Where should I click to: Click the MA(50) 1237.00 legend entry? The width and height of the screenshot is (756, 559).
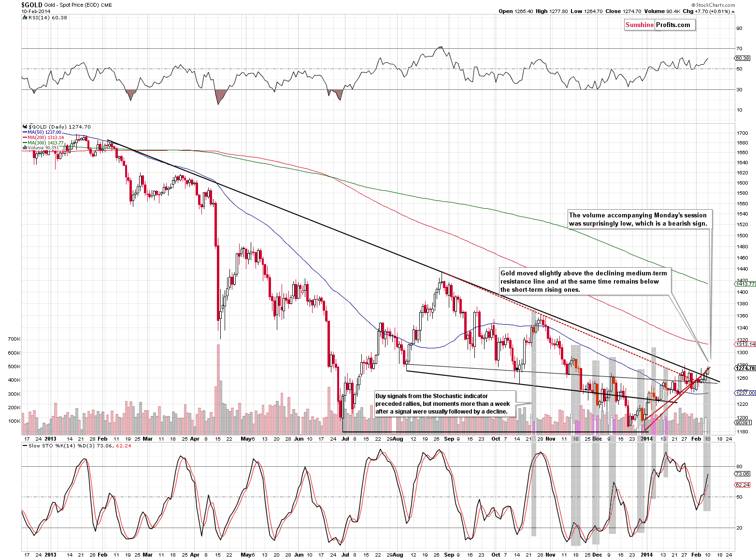pyautogui.click(x=42, y=132)
